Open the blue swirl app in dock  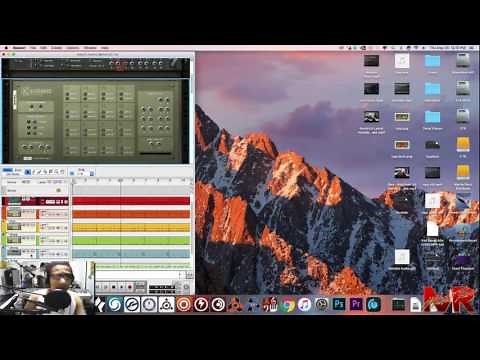(x=115, y=304)
